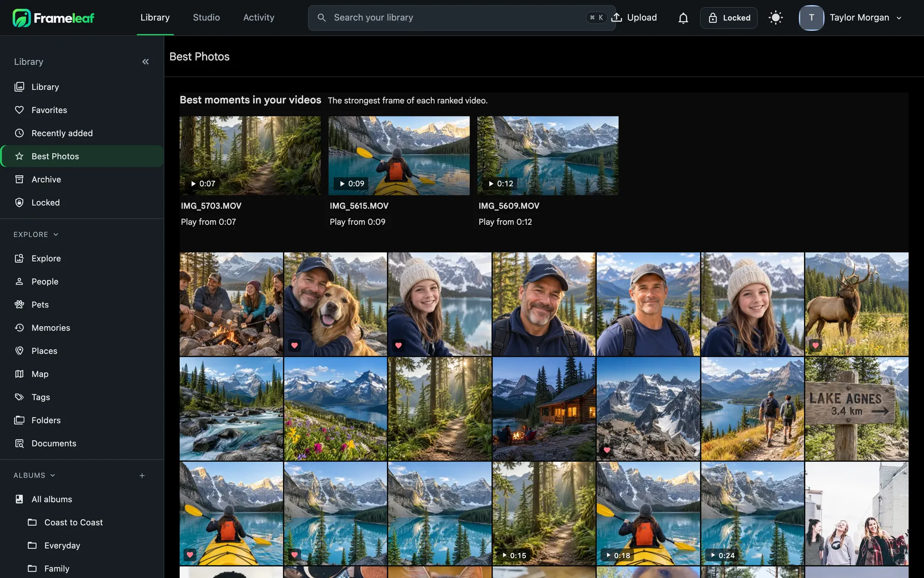Open notifications bell icon
Viewport: 924px width, 578px height.
tap(683, 18)
